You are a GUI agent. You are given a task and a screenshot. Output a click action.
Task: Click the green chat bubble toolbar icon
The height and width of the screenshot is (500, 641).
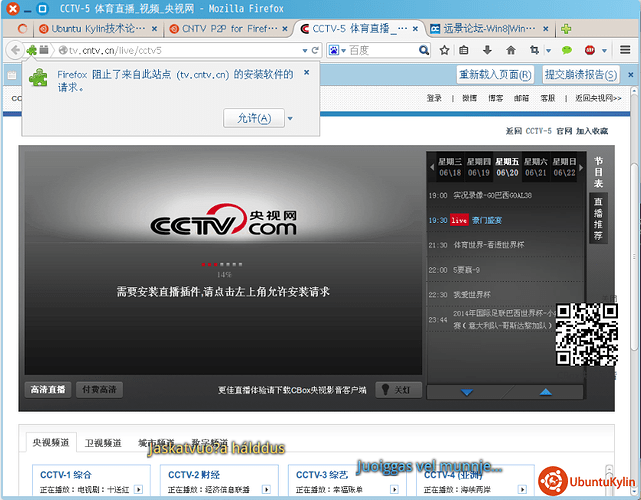(567, 50)
